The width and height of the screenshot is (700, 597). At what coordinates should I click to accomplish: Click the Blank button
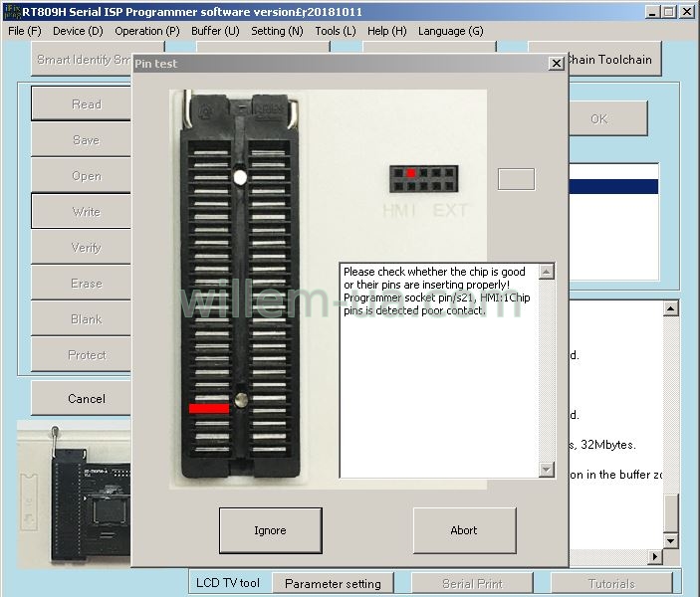click(x=82, y=319)
